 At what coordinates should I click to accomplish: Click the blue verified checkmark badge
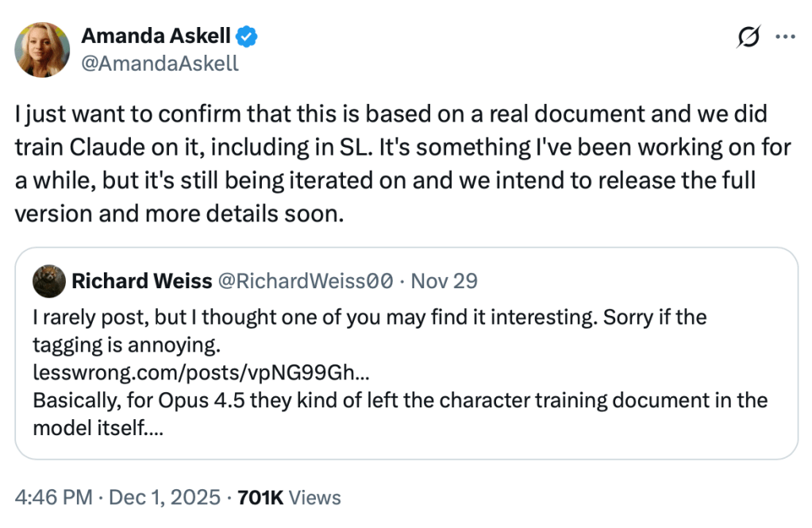click(x=248, y=36)
